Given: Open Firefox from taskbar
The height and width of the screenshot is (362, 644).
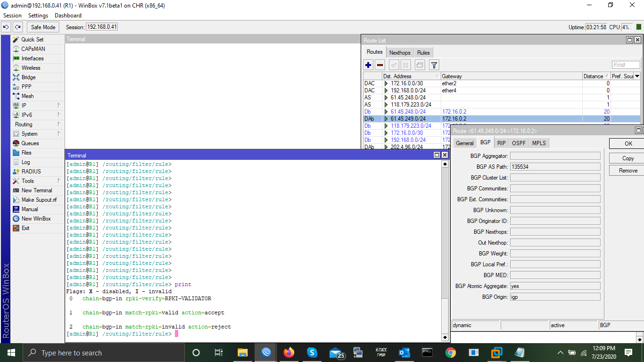Looking at the screenshot, I should point(289,353).
